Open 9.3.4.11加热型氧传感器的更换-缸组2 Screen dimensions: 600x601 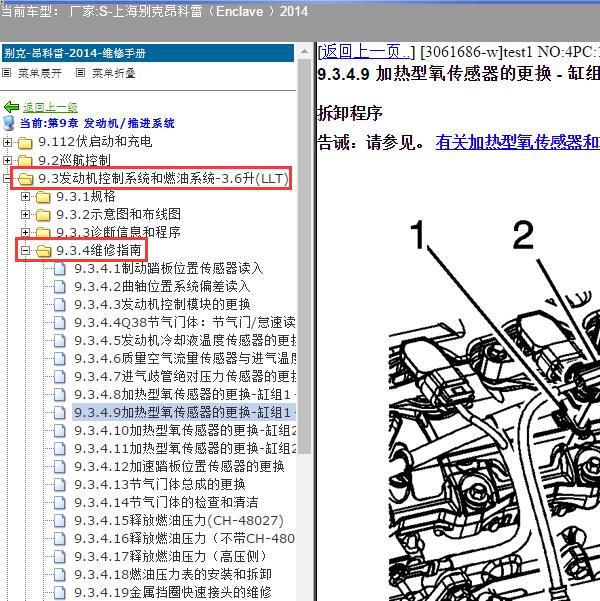tap(185, 448)
